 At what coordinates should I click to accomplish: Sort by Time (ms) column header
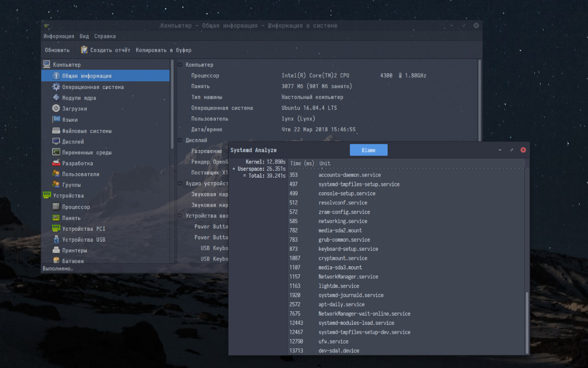pyautogui.click(x=302, y=164)
